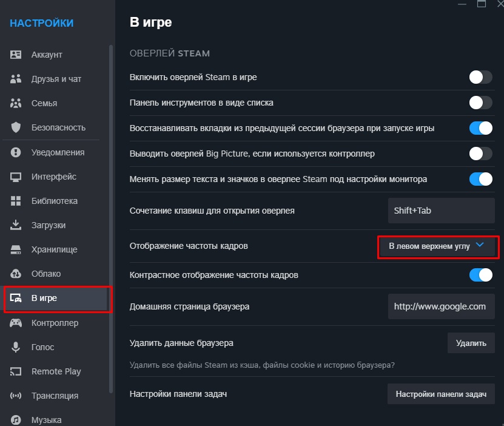
Task: Open the Отображение частоты кадров dropdown
Action: point(438,246)
